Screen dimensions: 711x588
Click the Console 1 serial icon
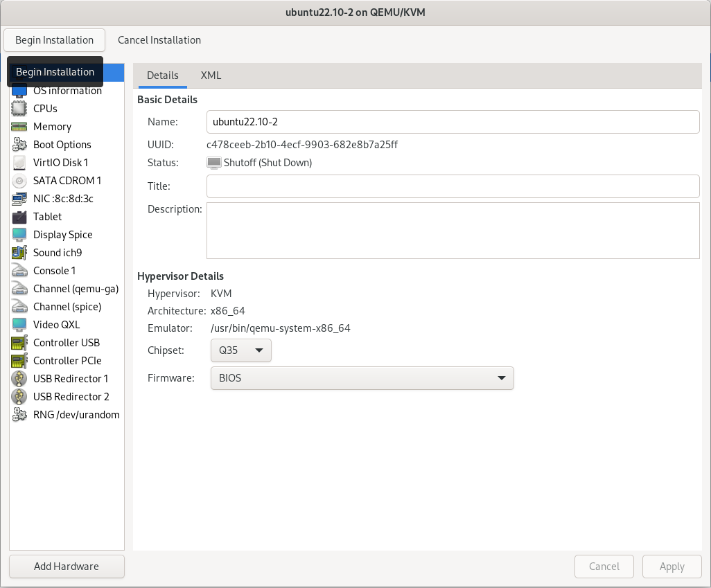tap(19, 271)
